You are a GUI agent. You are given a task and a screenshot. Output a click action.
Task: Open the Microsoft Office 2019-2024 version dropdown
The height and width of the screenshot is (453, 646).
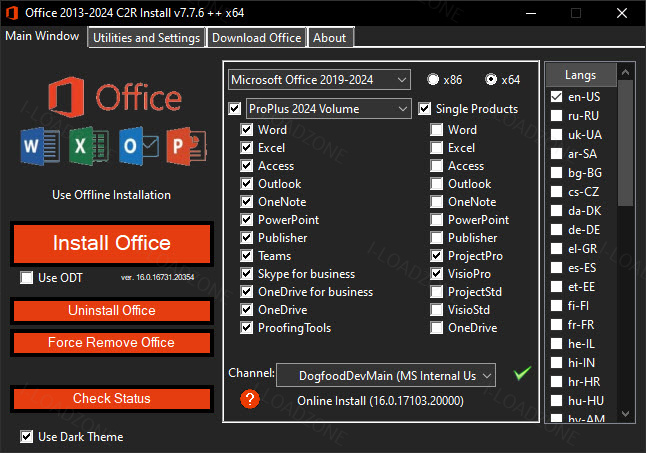point(319,79)
